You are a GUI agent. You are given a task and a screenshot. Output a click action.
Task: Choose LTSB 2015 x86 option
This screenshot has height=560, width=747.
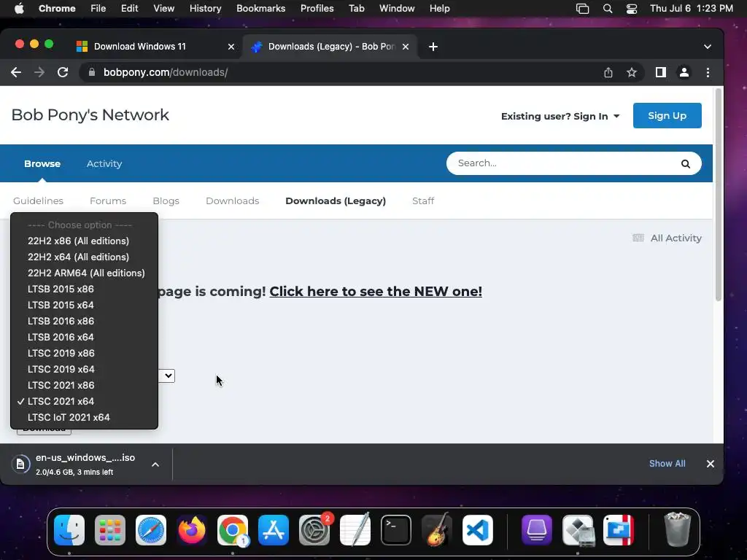tap(85, 289)
